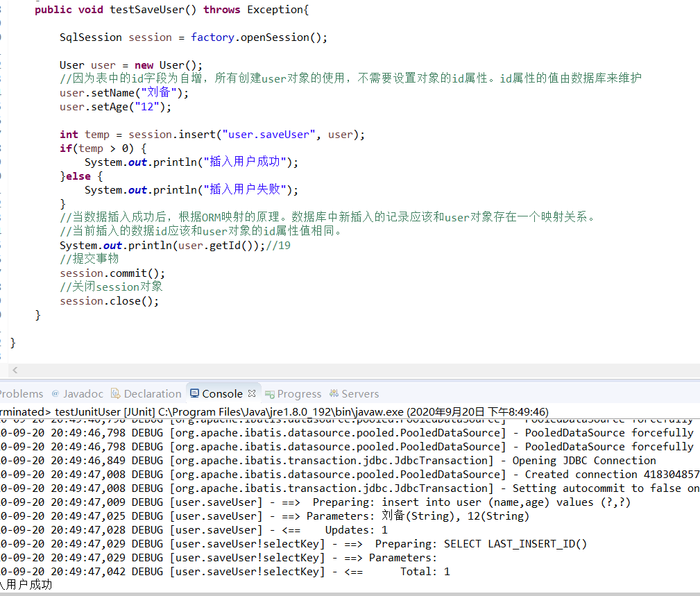
Task: Click the Updates: 1 log line
Action: (x=194, y=529)
